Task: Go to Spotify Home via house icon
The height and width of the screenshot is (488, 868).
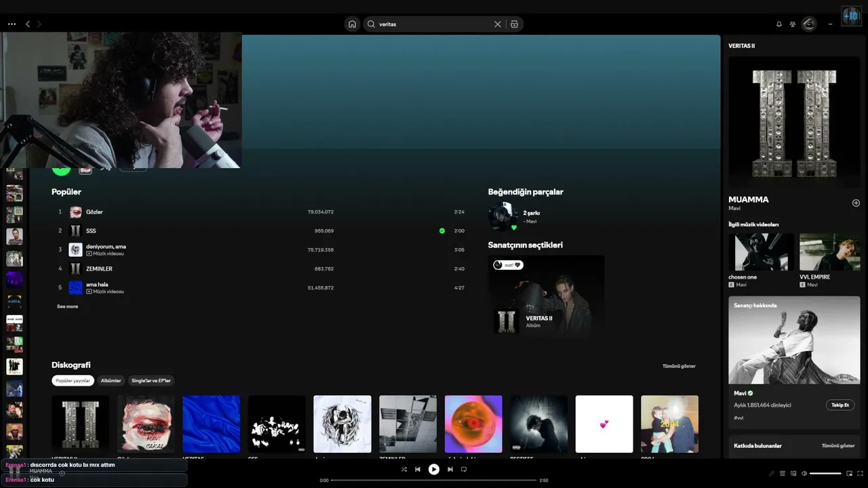Action: pos(352,24)
